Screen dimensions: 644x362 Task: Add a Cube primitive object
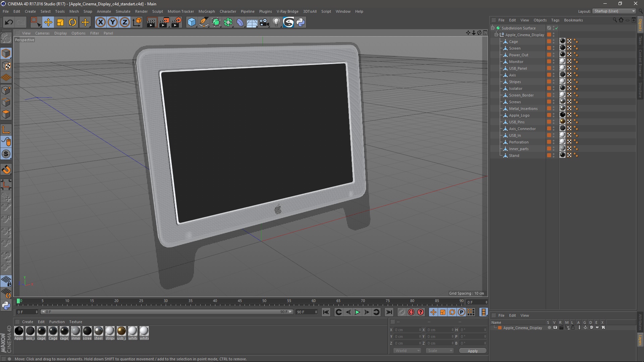(192, 22)
